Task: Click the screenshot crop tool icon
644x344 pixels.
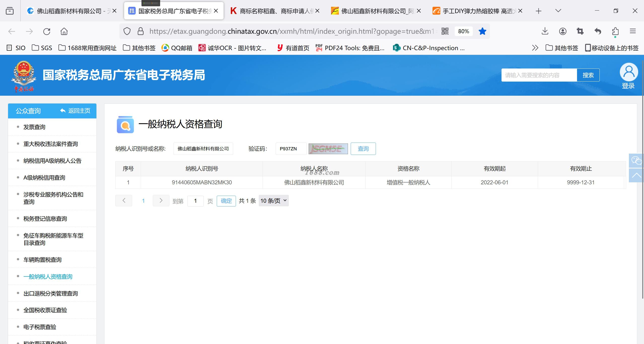Action: pos(580,31)
